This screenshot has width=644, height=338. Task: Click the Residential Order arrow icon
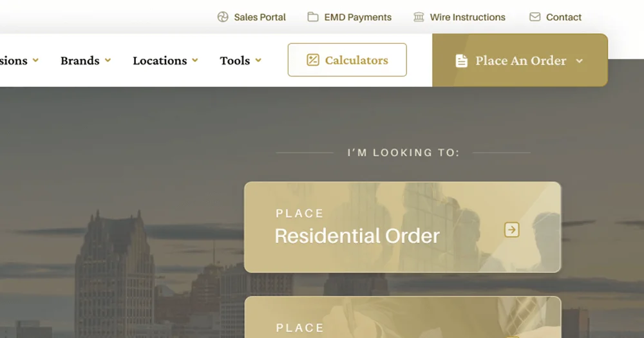(x=512, y=230)
